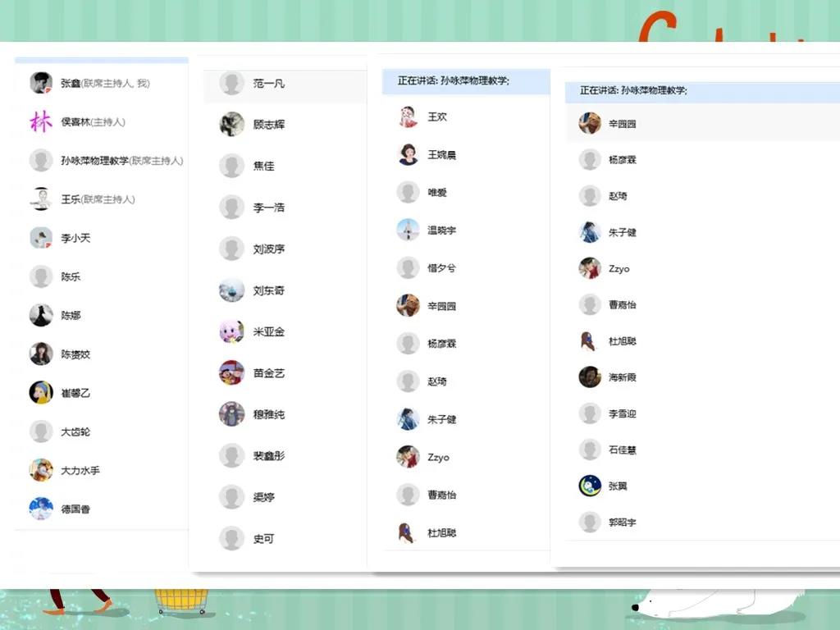The width and height of the screenshot is (840, 630).
Task: Click 大力水手's cartoon avatar
Action: 41,470
